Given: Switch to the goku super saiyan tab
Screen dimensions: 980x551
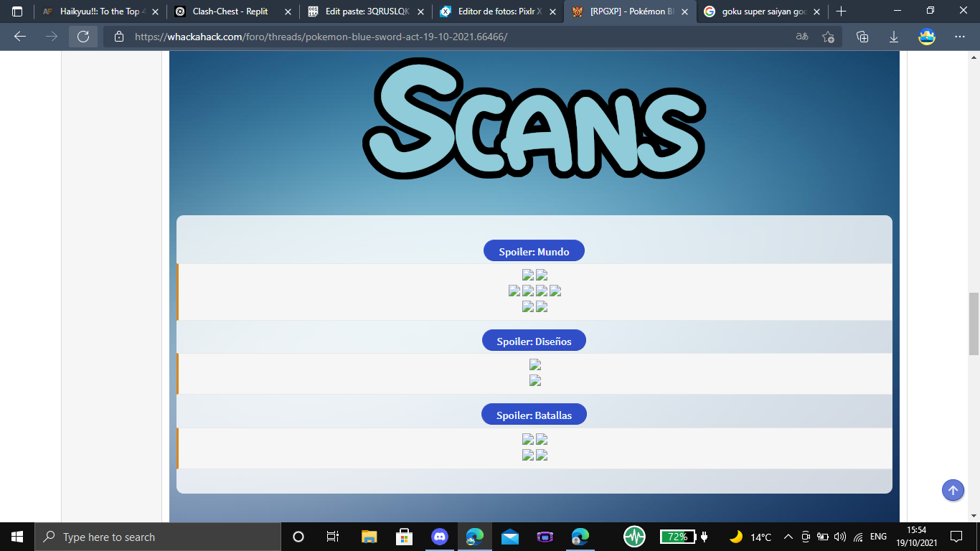Looking at the screenshot, I should coord(760,11).
